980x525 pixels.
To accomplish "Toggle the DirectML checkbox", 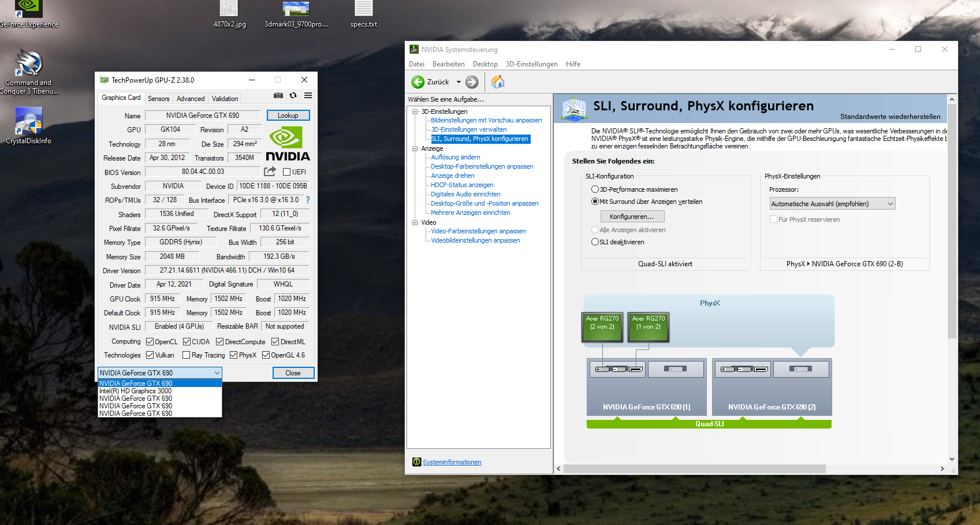I will [x=275, y=342].
